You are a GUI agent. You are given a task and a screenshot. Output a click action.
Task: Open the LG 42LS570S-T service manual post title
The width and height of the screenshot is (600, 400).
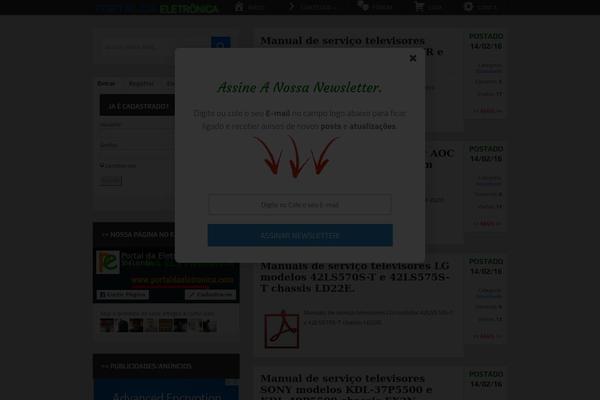pos(355,277)
